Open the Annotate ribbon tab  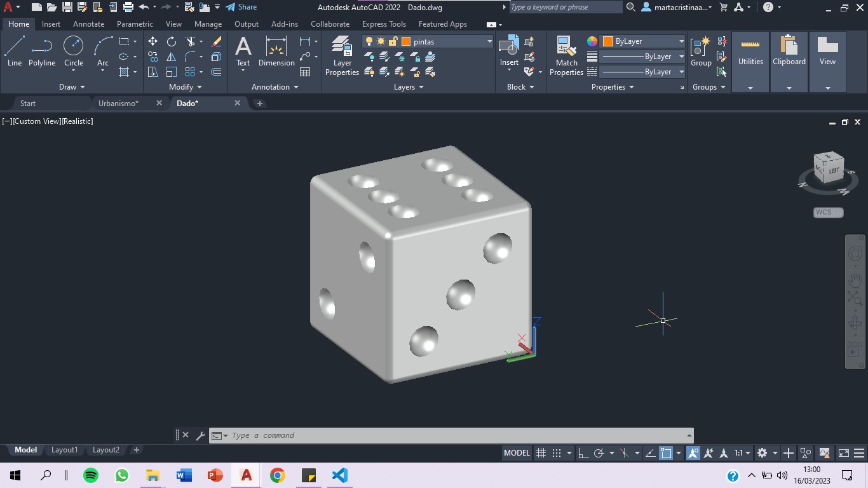pyautogui.click(x=88, y=24)
